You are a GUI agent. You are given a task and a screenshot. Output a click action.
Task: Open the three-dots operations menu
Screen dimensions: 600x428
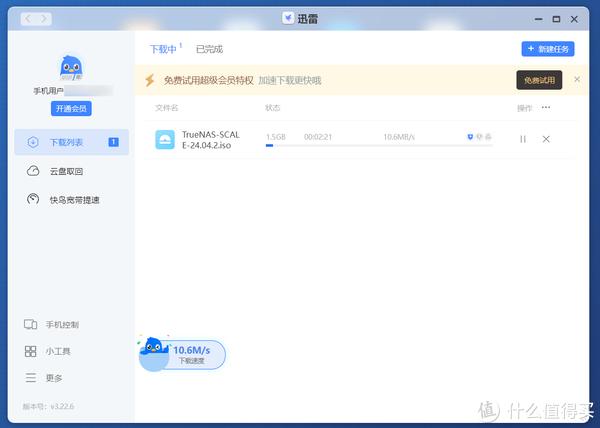coord(546,107)
